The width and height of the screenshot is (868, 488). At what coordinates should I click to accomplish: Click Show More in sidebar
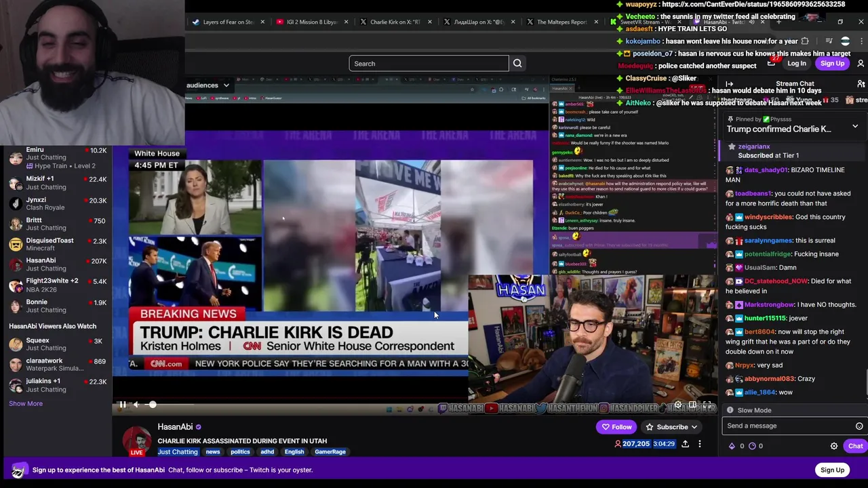[26, 403]
